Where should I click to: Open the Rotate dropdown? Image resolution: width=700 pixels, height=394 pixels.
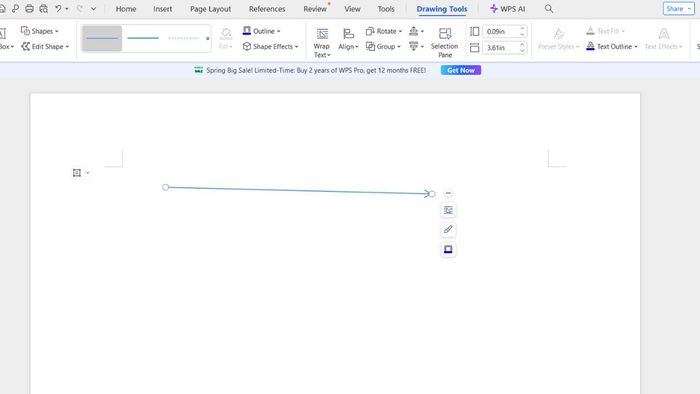pos(384,31)
